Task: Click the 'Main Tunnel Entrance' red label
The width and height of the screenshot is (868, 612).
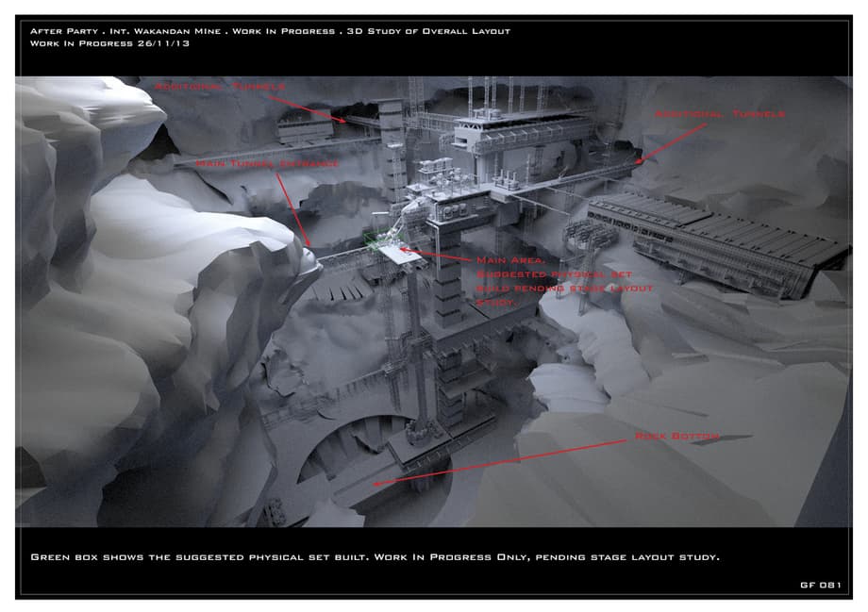Action: (x=267, y=164)
